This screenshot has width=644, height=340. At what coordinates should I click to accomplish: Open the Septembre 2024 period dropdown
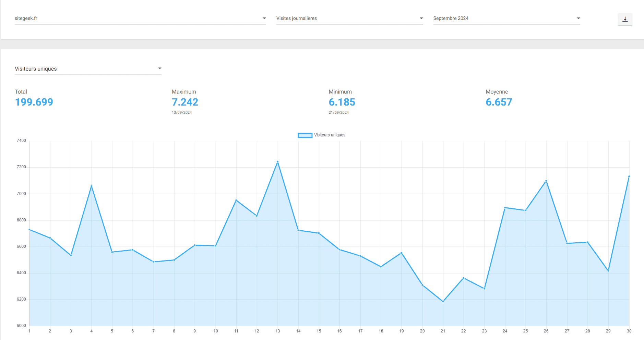point(504,19)
